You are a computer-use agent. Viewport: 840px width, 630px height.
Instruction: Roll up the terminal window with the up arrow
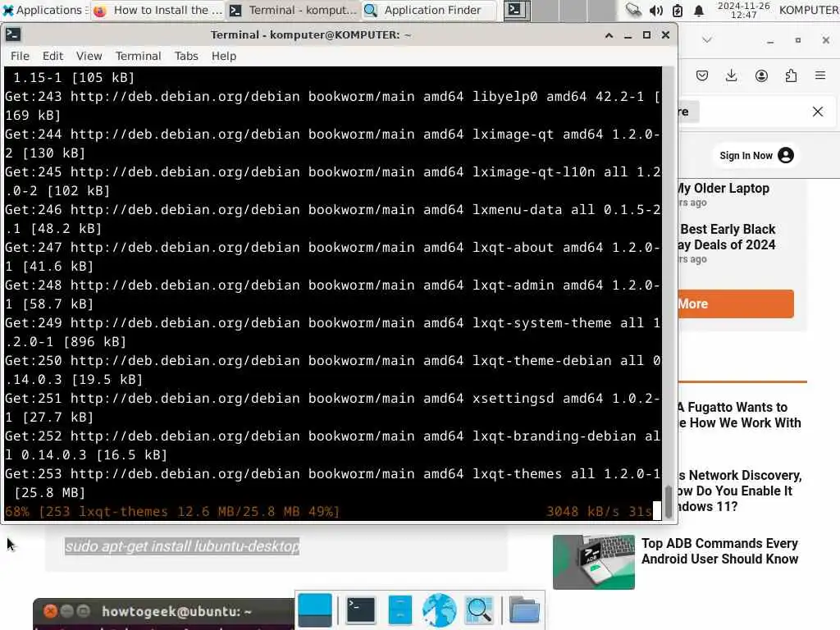click(x=609, y=34)
